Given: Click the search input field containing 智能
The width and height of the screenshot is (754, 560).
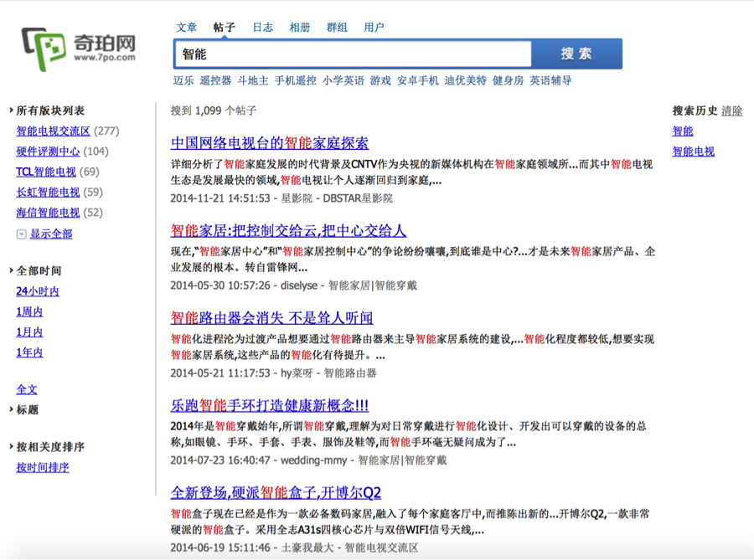Looking at the screenshot, I should (354, 54).
